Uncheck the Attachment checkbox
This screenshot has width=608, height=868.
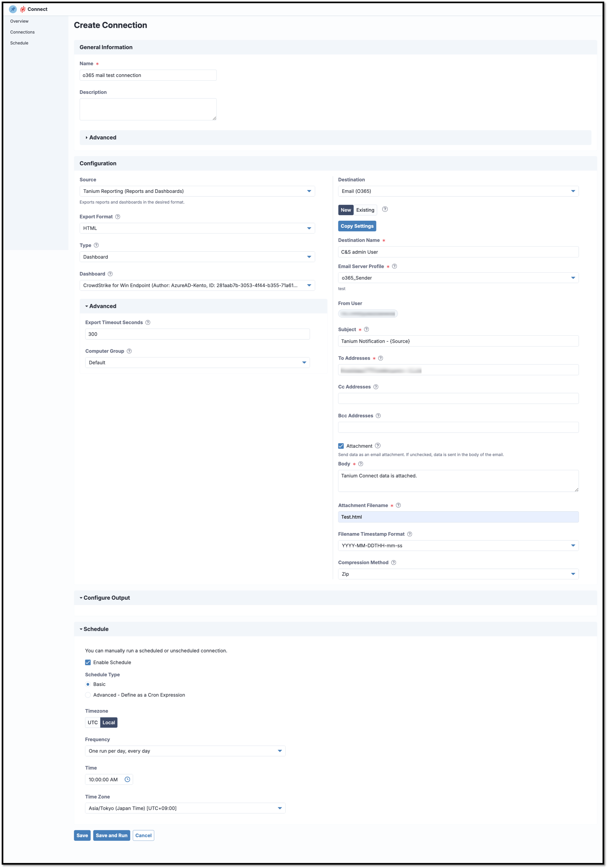(x=341, y=446)
